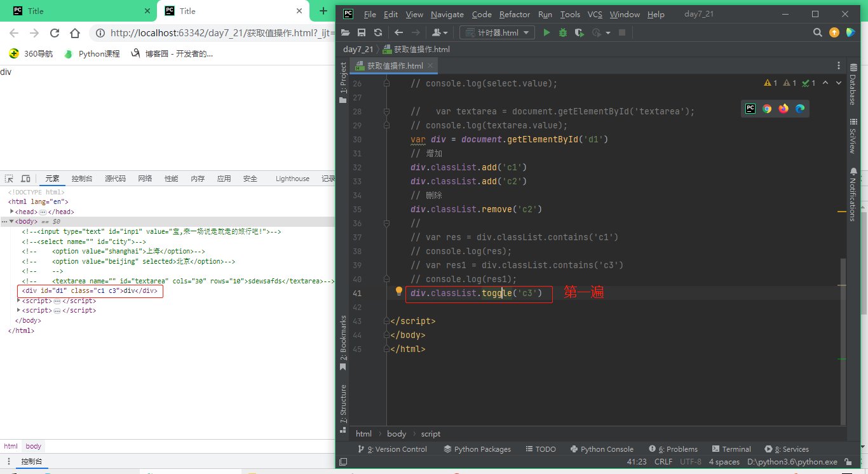
Task: Reload the localhost page in browser
Action: tap(55, 33)
